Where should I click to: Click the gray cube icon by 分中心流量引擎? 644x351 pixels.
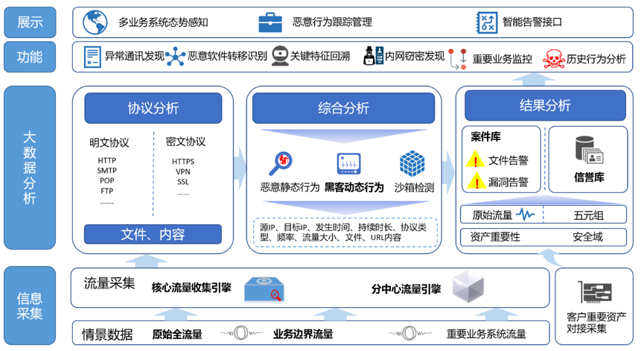[x=468, y=287]
